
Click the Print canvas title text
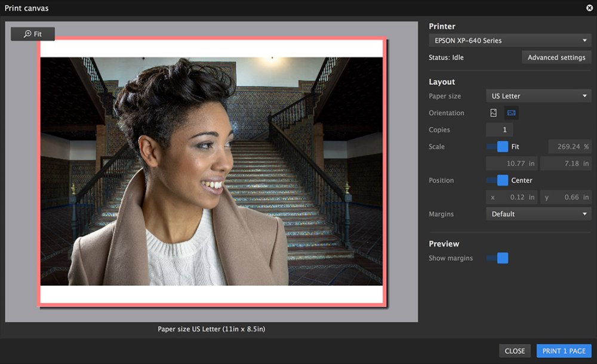click(27, 8)
